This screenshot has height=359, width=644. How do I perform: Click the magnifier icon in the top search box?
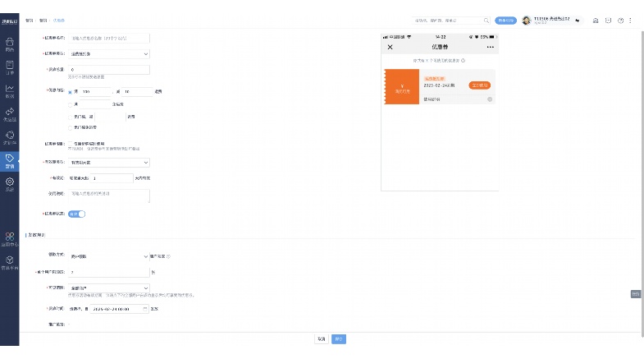tap(486, 21)
